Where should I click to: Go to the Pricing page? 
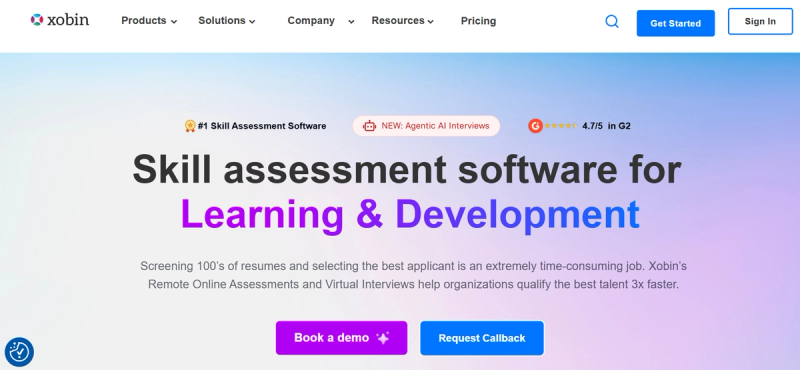[479, 21]
